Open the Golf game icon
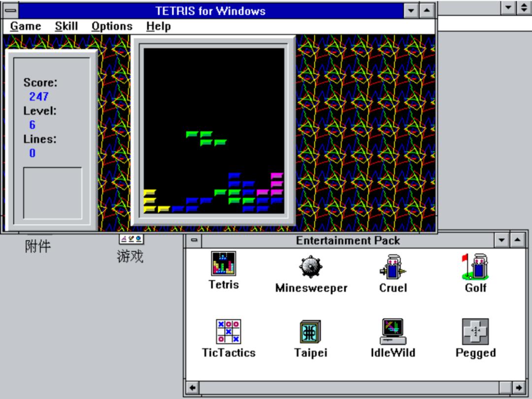Screen dimensions: 532x399 (x=475, y=266)
